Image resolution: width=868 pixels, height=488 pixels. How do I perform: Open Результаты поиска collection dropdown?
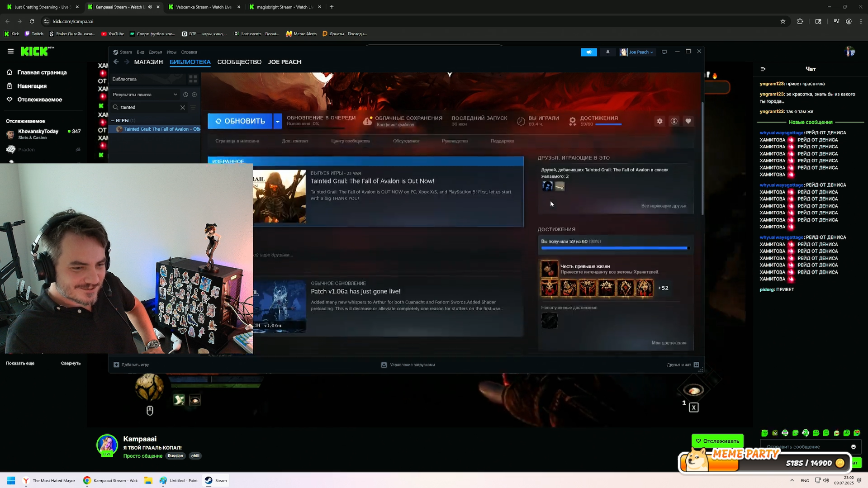click(x=145, y=95)
